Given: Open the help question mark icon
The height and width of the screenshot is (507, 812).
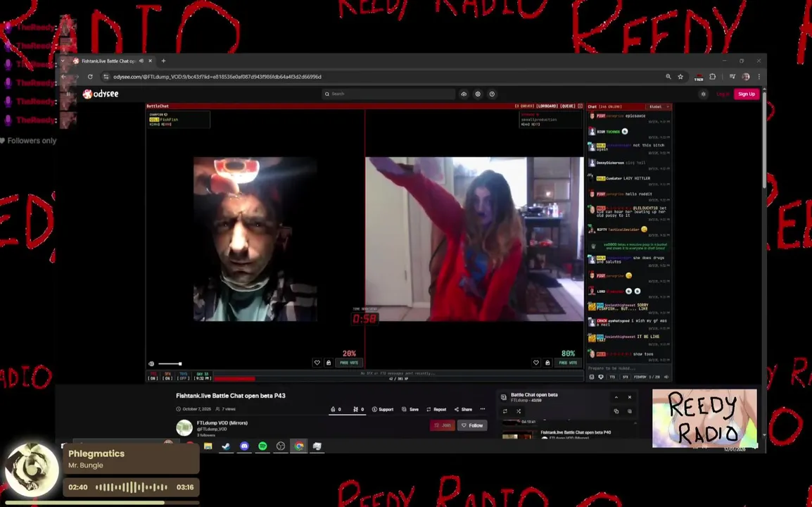Looking at the screenshot, I should click(x=492, y=94).
